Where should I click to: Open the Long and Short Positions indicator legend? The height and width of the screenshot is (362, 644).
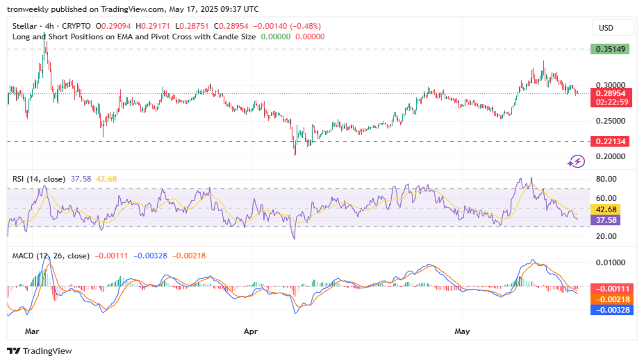[x=134, y=37]
